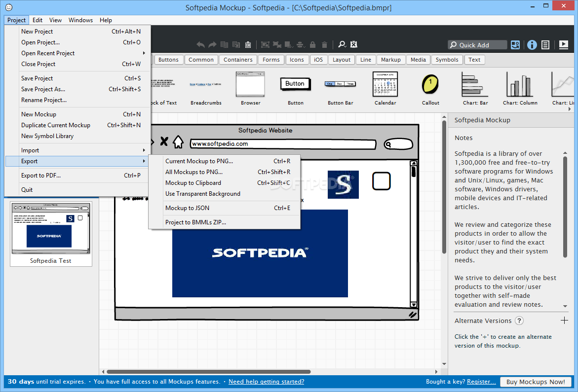Click the www.softpedia.com address field on canvas

283,144
